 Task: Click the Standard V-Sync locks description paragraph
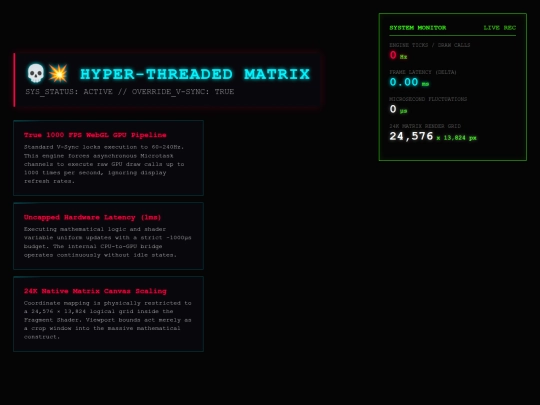(104, 164)
